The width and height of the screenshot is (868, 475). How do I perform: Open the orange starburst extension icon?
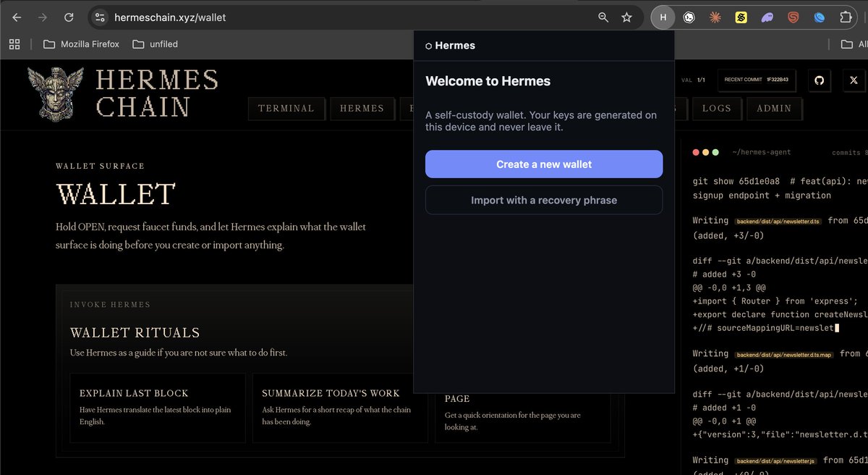[x=715, y=17]
